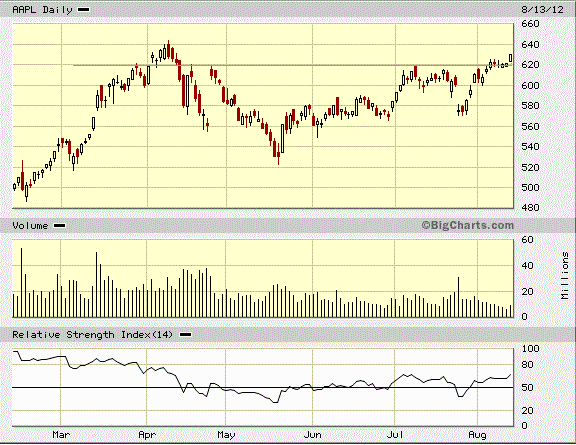Click the AAPL Daily chart title
This screenshot has width=576, height=445.
coord(43,10)
